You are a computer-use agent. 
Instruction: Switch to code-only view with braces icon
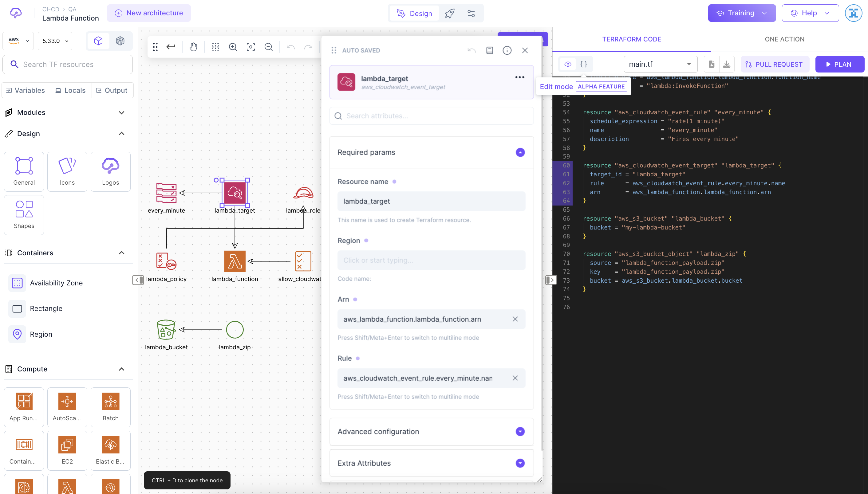point(584,64)
